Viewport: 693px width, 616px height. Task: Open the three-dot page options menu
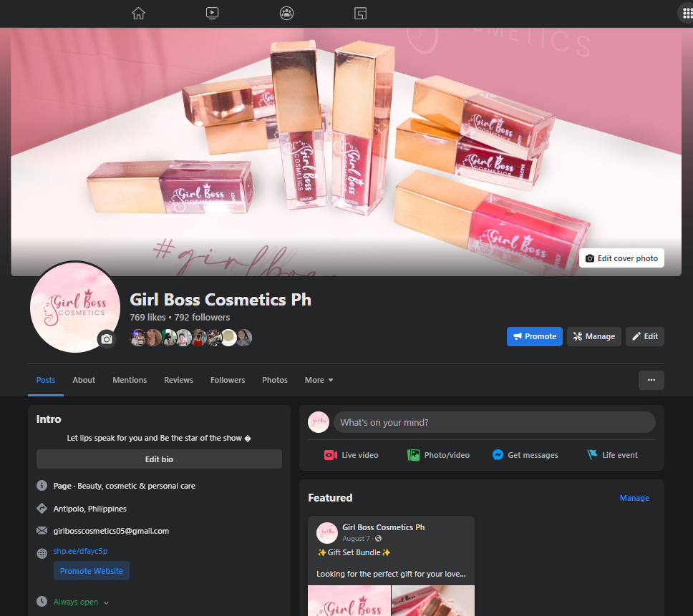point(651,380)
